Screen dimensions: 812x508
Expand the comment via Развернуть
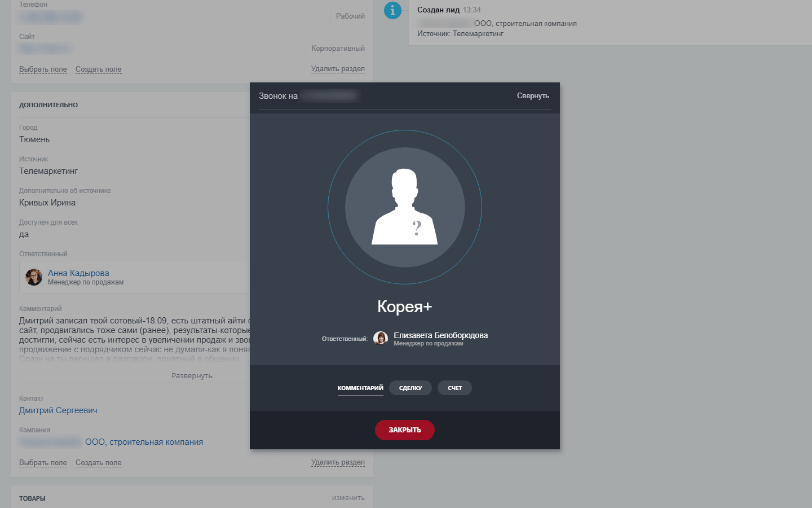click(192, 375)
